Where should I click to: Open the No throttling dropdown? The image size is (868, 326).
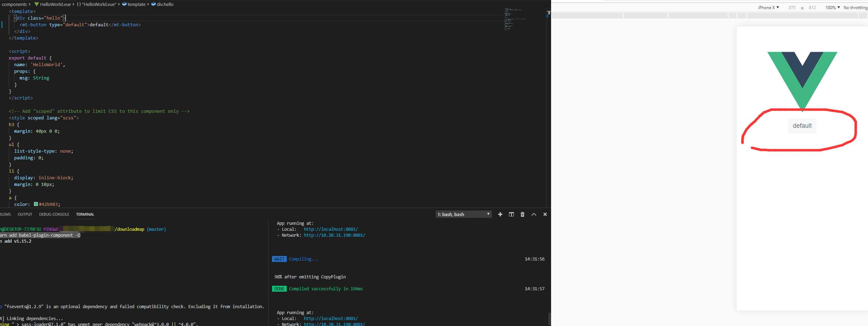855,7
